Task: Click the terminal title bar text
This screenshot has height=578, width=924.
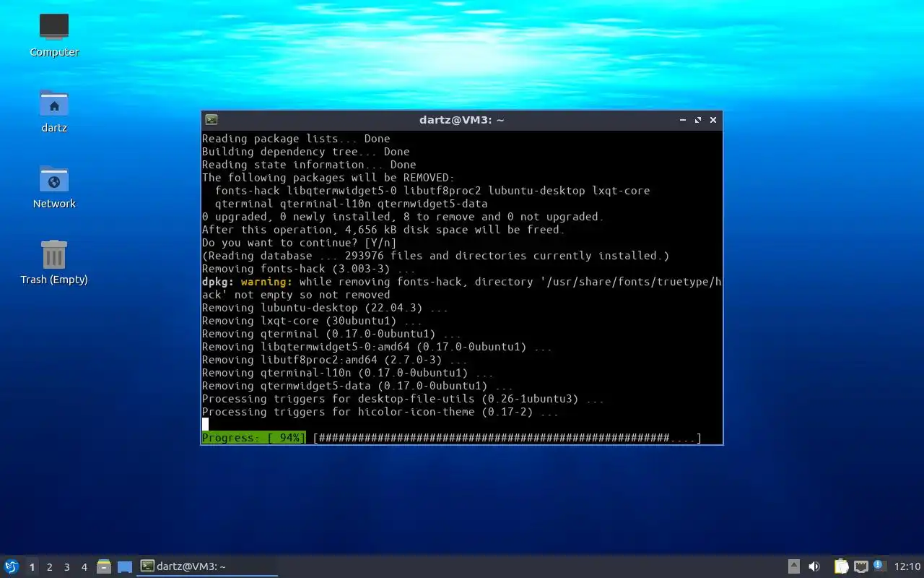Action: click(462, 120)
